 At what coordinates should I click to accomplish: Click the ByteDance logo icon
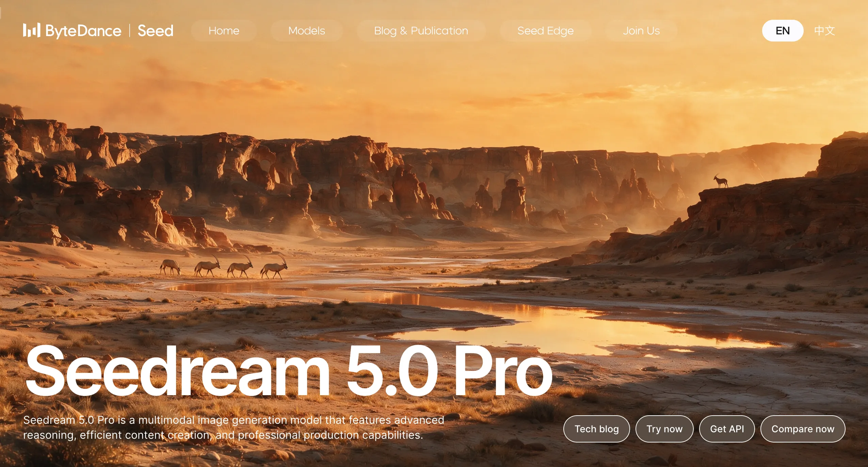pyautogui.click(x=32, y=30)
